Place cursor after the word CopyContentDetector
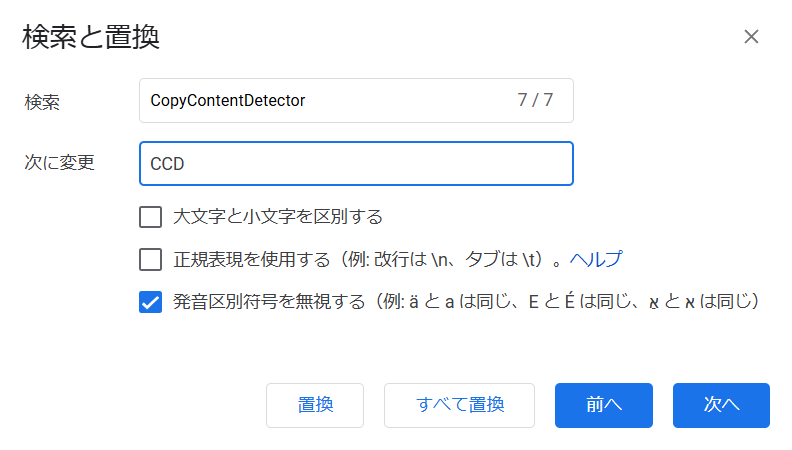The width and height of the screenshot is (792, 450). pos(307,101)
